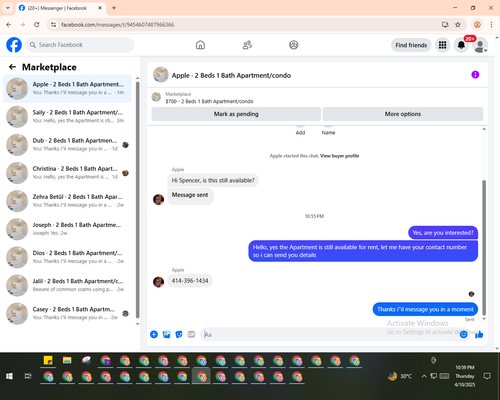
Task: Open the Jalil chat in the list
Action: click(67, 285)
